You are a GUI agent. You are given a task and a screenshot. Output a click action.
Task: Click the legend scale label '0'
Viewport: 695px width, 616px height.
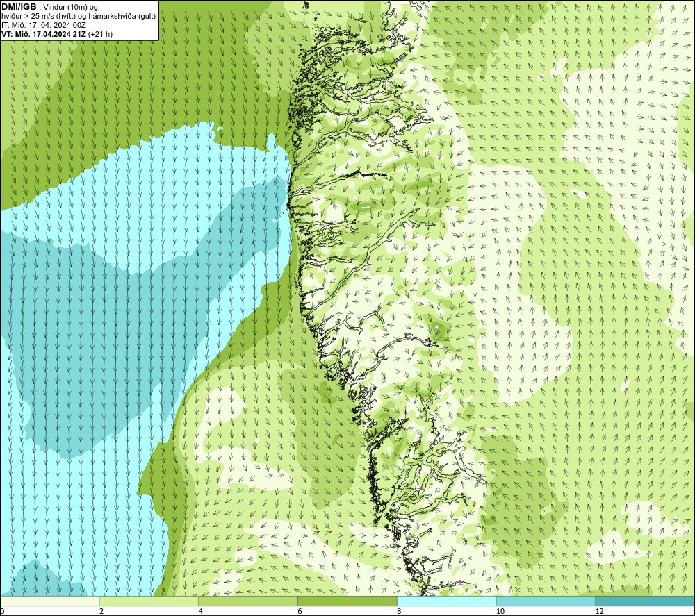click(x=2, y=612)
